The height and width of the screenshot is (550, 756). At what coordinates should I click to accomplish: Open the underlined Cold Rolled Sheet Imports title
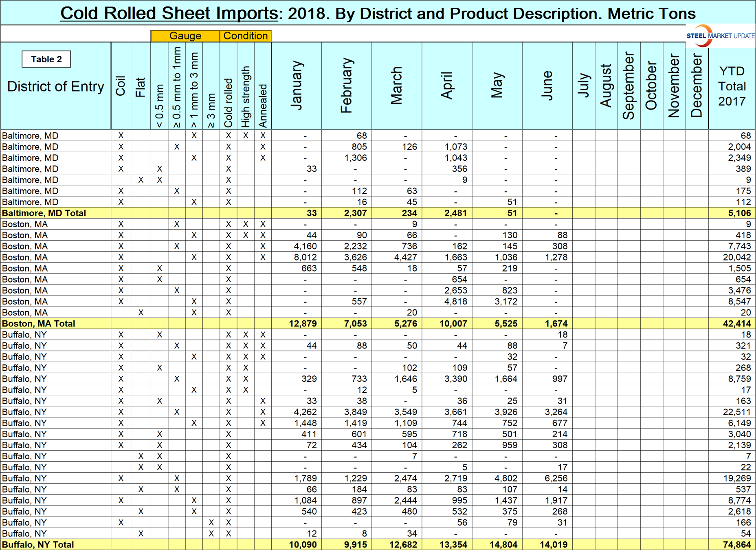169,13
